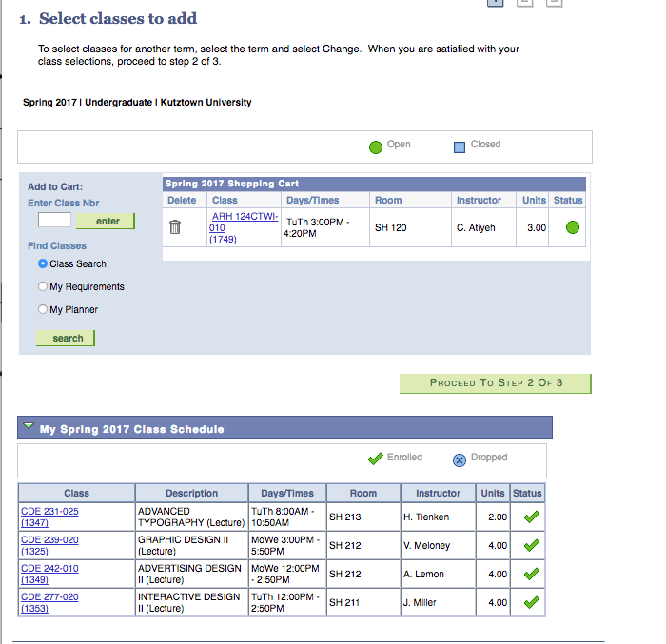
Task: Collapse the My Spring 2017 Class Schedule section
Action: (29, 427)
